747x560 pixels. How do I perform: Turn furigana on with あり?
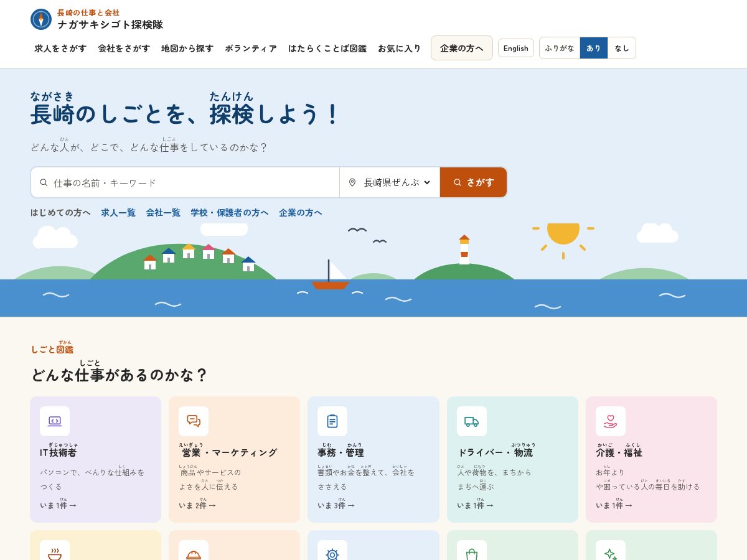(594, 48)
